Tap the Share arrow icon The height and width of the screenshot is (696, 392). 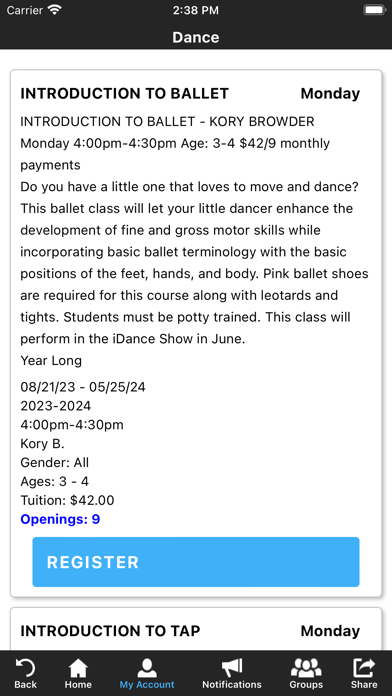364,667
